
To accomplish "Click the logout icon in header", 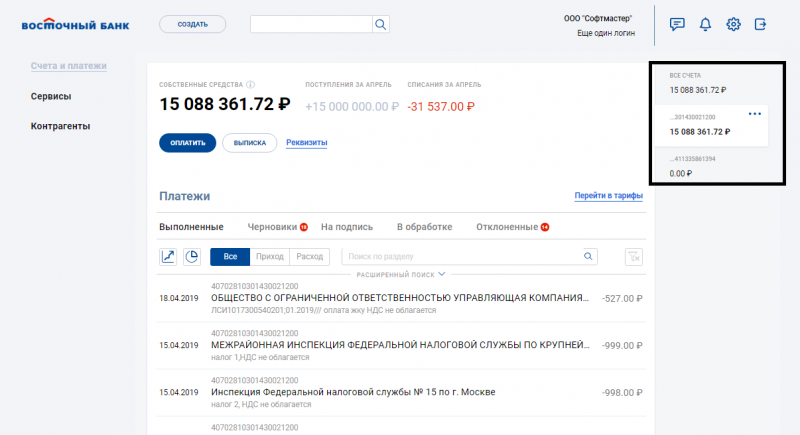I will (761, 24).
